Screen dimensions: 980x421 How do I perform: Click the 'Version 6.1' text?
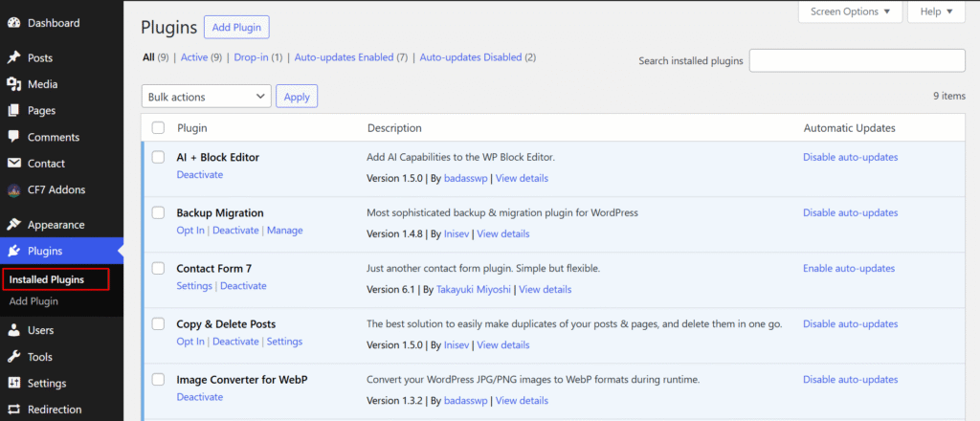click(391, 290)
